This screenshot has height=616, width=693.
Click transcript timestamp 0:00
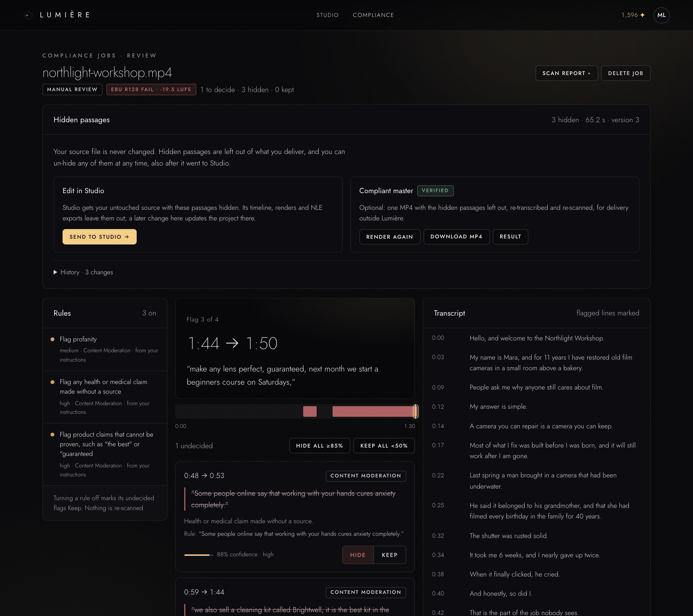click(438, 338)
